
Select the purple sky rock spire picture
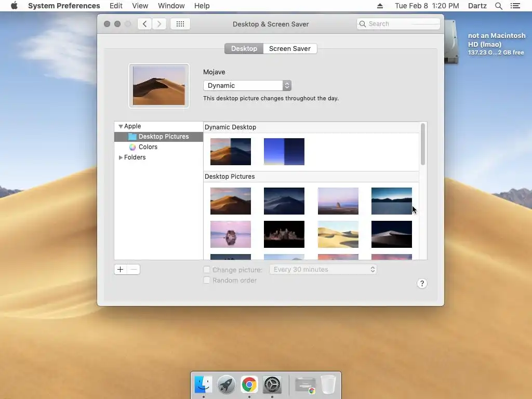[338, 201]
